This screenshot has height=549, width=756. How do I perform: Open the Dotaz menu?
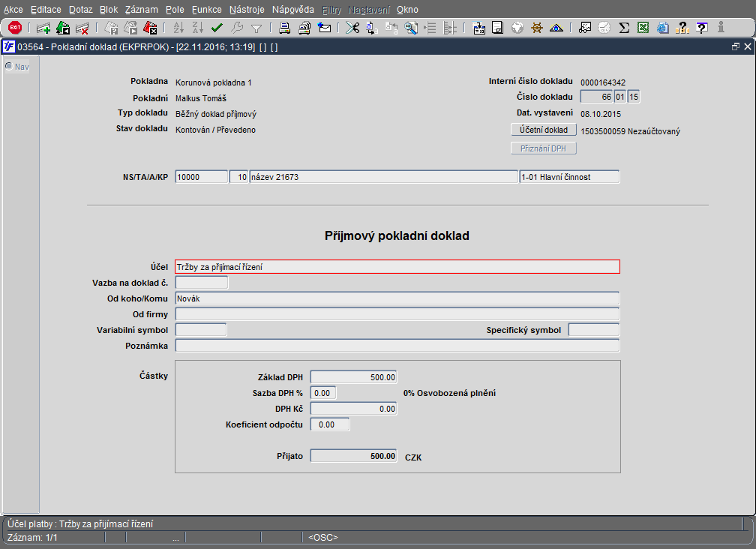(80, 10)
